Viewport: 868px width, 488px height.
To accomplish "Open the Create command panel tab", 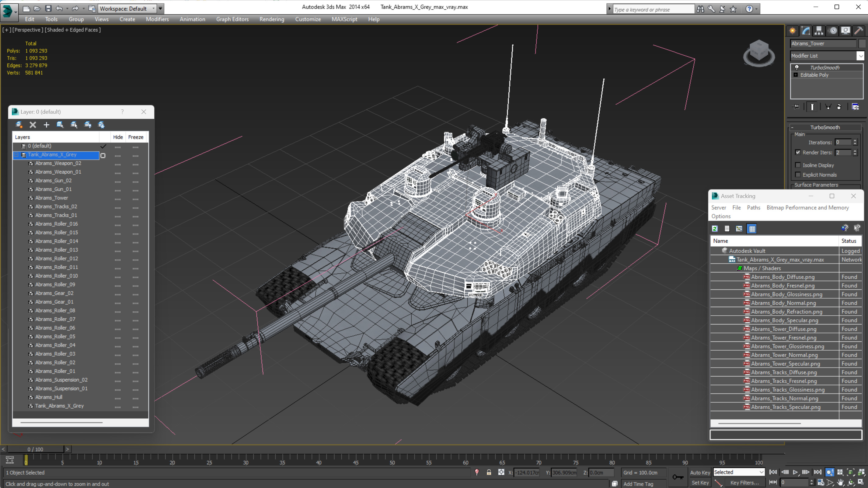I will (793, 31).
